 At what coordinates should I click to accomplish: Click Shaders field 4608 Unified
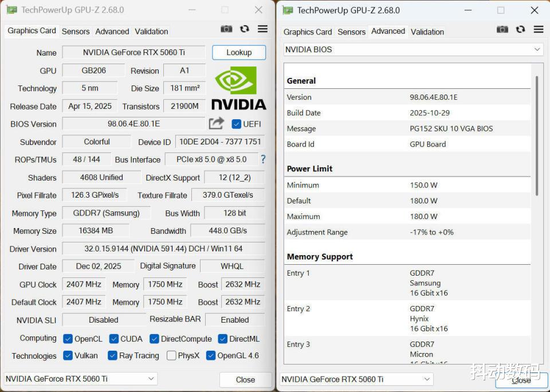(101, 177)
